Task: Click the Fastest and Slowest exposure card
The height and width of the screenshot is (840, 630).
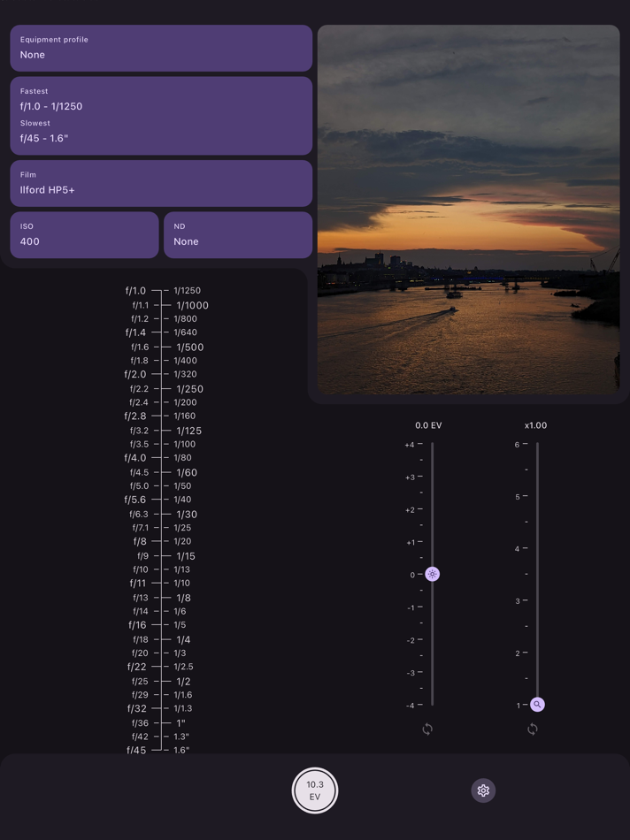Action: coord(161,116)
